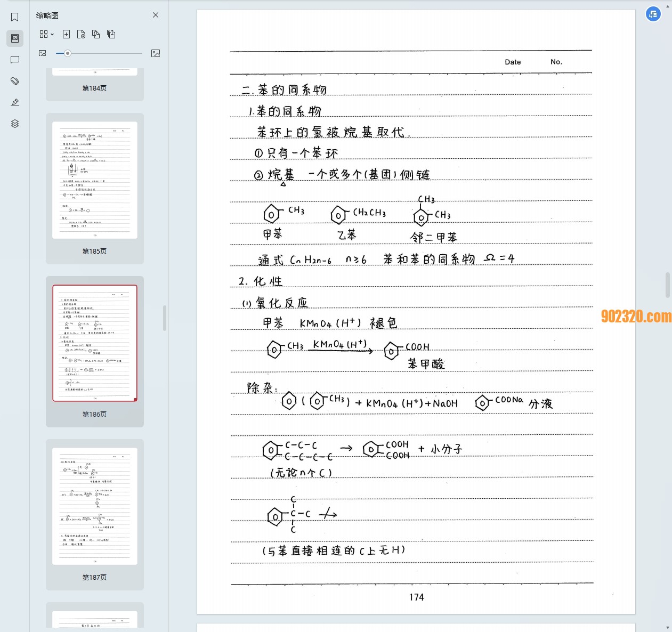Image resolution: width=672 pixels, height=632 pixels.
Task: Close the 缩略图 thumbnail panel
Action: (156, 15)
